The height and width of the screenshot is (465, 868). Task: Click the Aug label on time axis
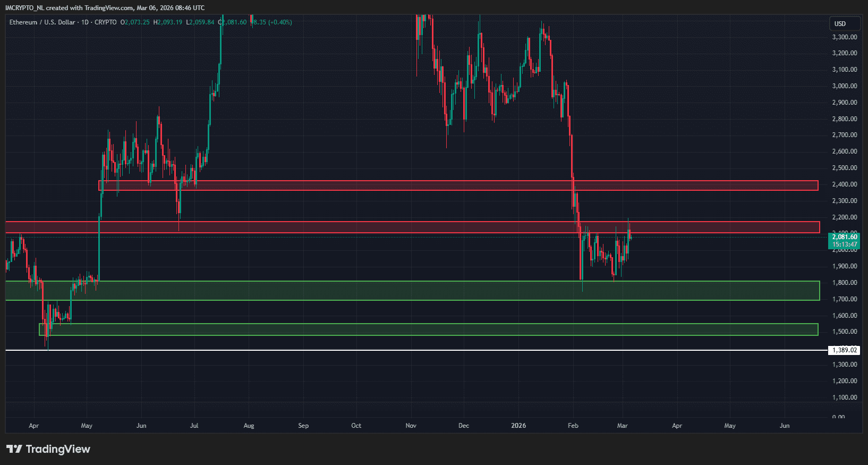point(249,426)
